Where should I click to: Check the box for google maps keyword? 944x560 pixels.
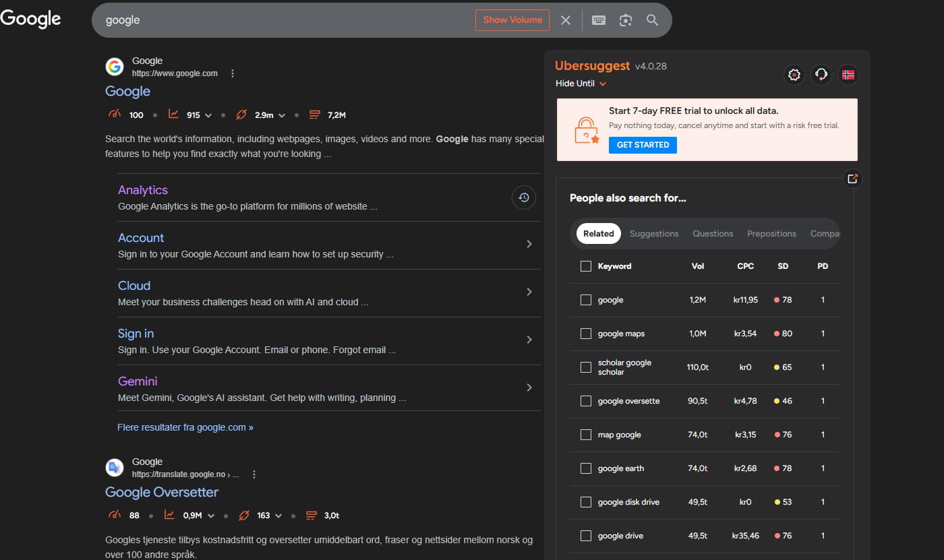585,334
